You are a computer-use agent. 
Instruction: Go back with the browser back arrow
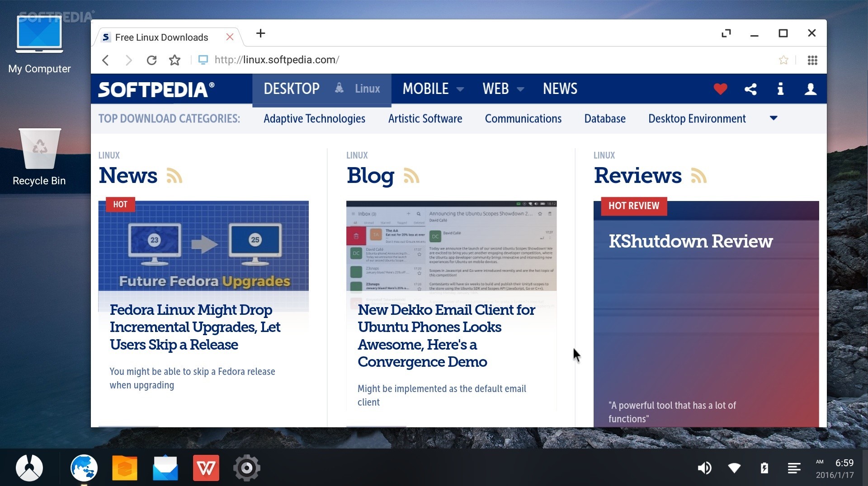click(x=105, y=60)
